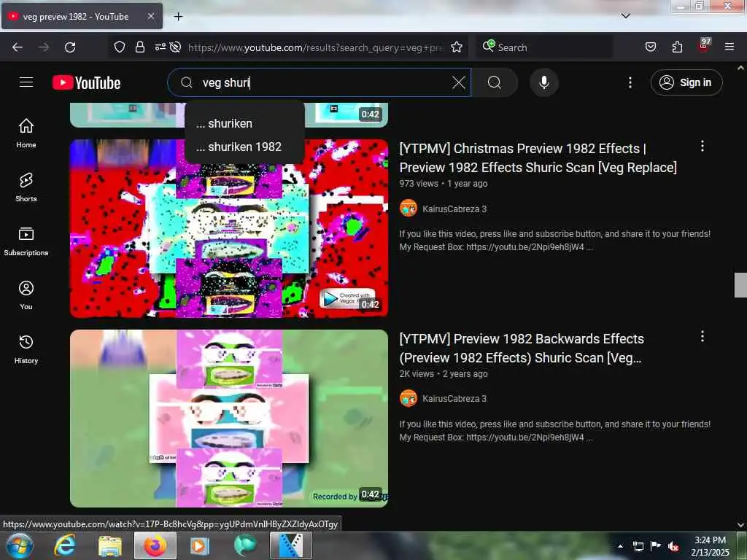Open the You section in sidebar
The width and height of the screenshot is (747, 560).
click(x=26, y=295)
